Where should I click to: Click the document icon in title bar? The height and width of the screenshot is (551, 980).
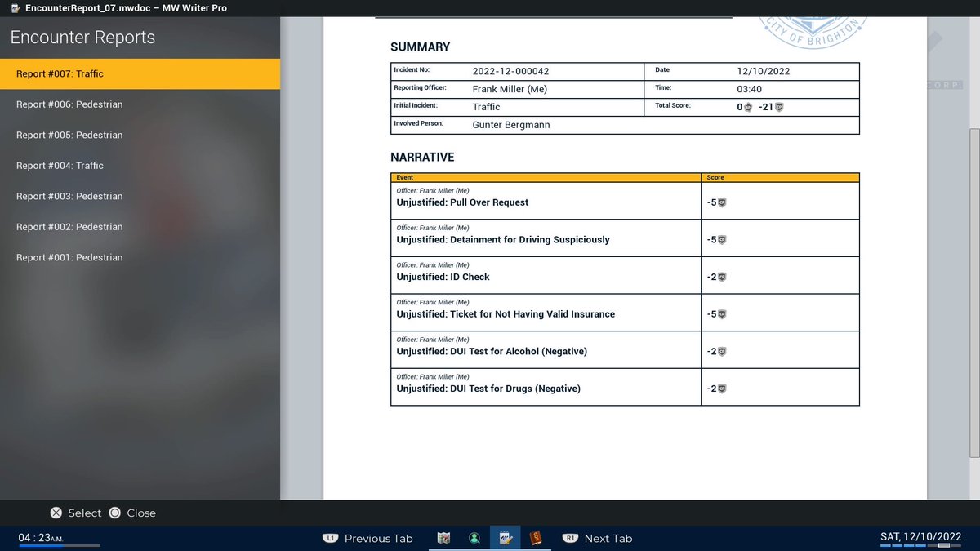pos(16,8)
